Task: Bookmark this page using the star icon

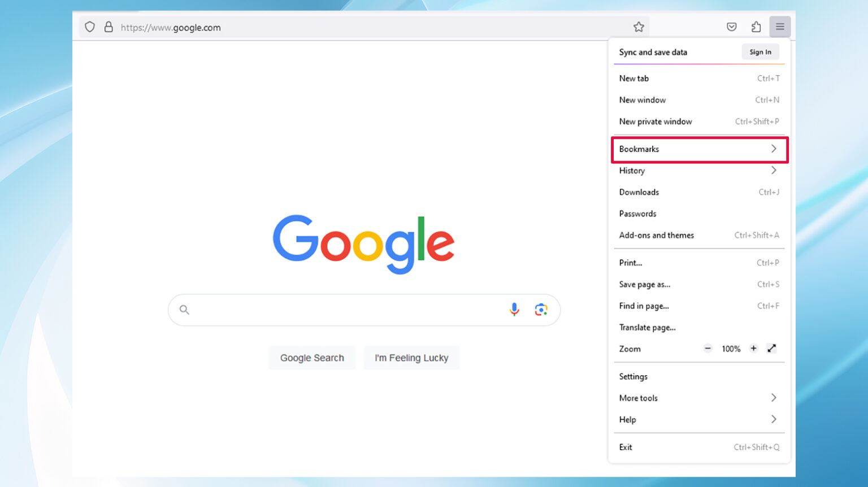Action: [x=638, y=26]
